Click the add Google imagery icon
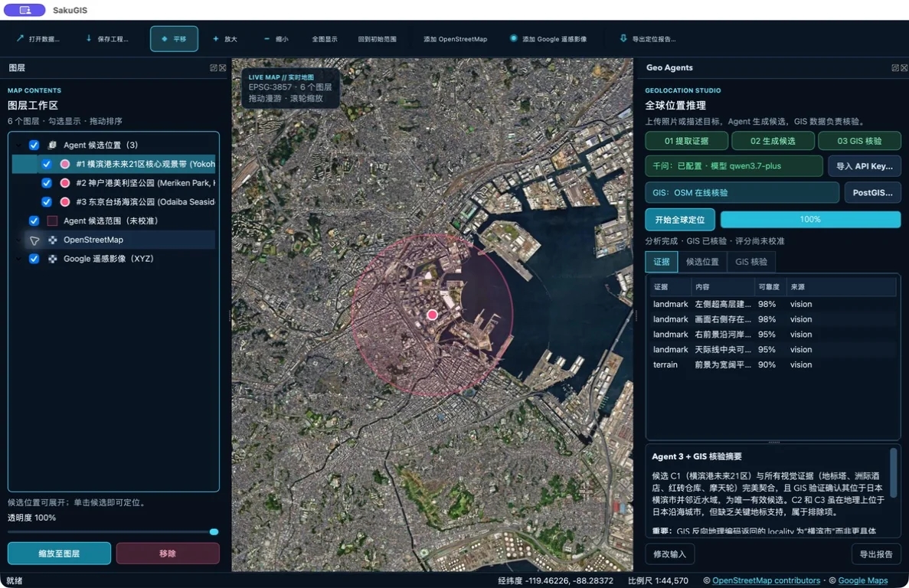Screen dimensions: 909x588 click(x=514, y=38)
